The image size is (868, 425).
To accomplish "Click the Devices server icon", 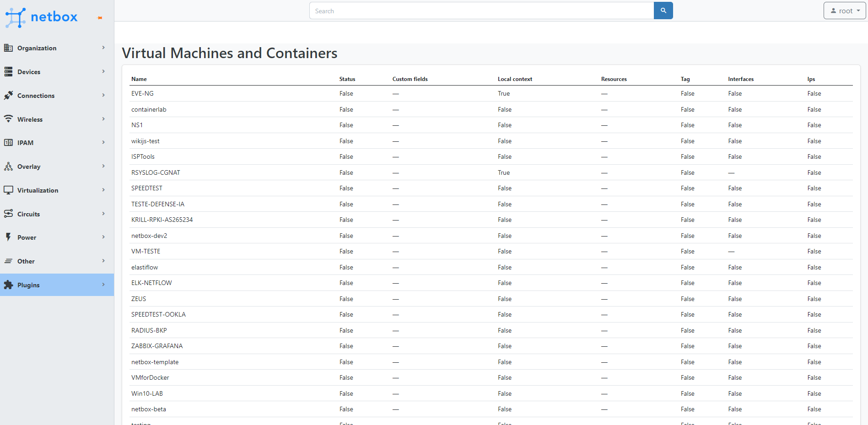I will point(8,71).
